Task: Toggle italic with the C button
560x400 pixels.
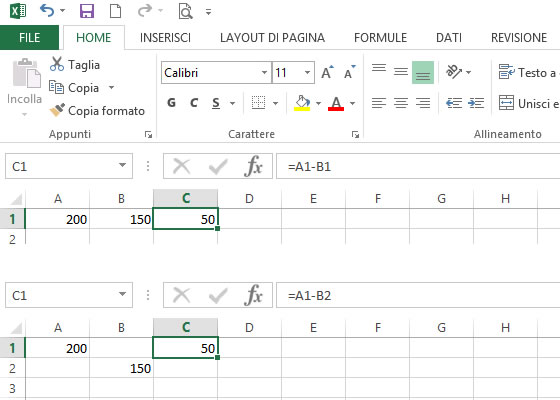Action: click(194, 103)
